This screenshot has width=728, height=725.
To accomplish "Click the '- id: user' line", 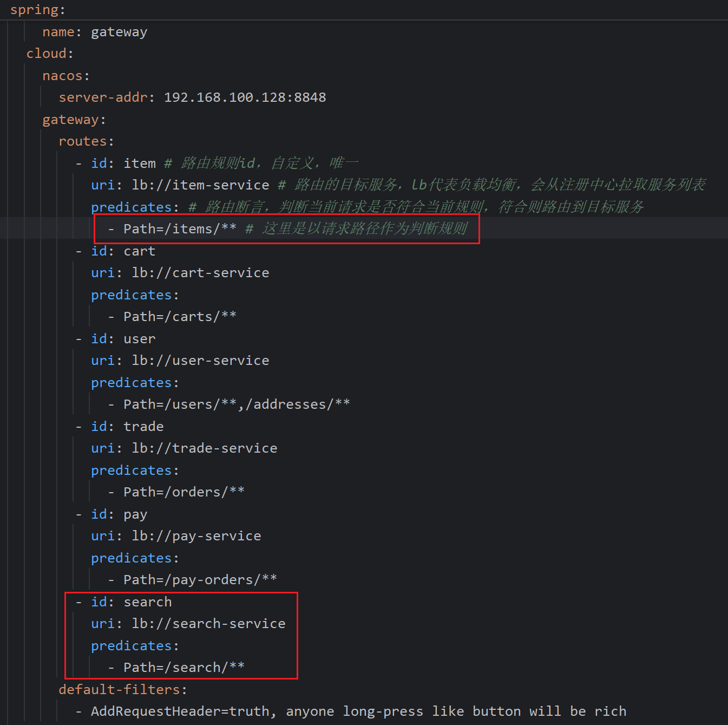I will [115, 339].
